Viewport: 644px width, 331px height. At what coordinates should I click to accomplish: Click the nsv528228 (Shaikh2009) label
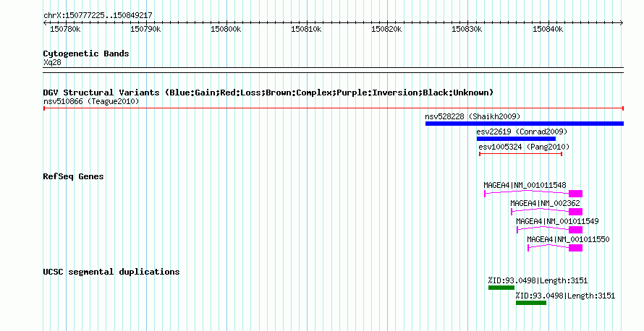pyautogui.click(x=473, y=116)
